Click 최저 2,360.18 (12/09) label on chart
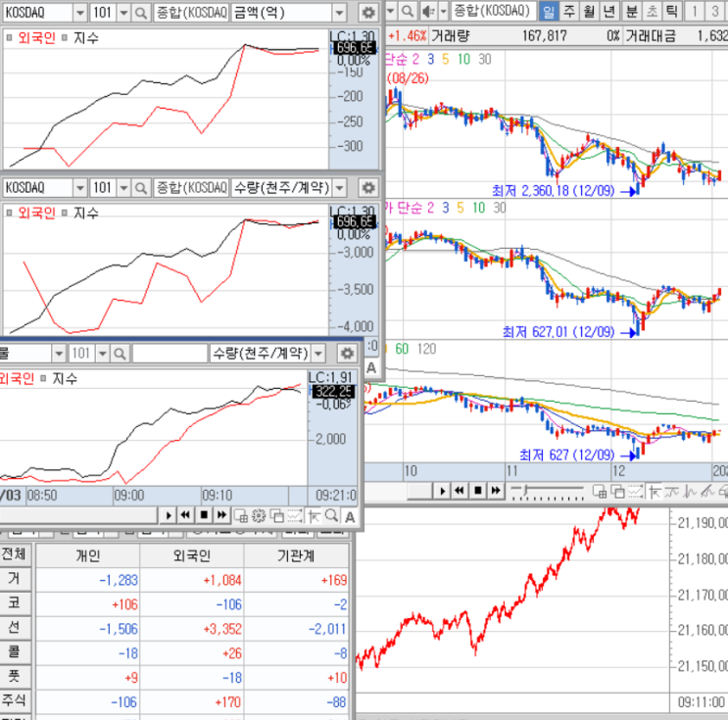 (553, 191)
